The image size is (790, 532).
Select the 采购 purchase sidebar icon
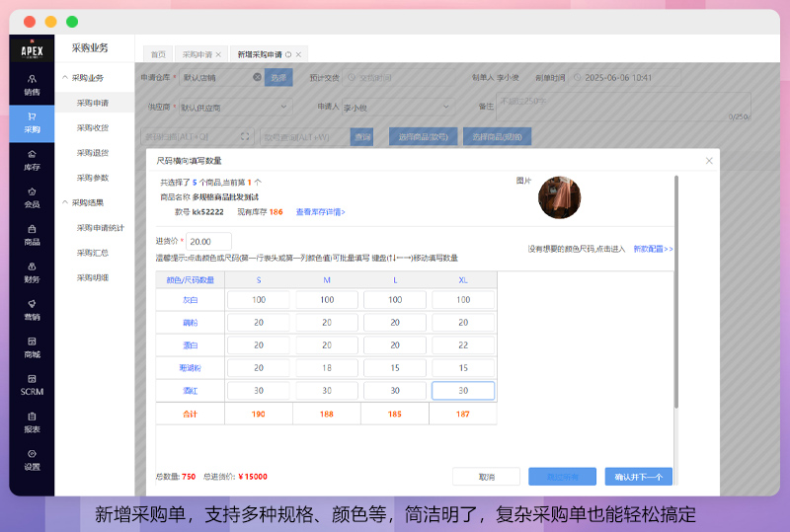coord(32,123)
